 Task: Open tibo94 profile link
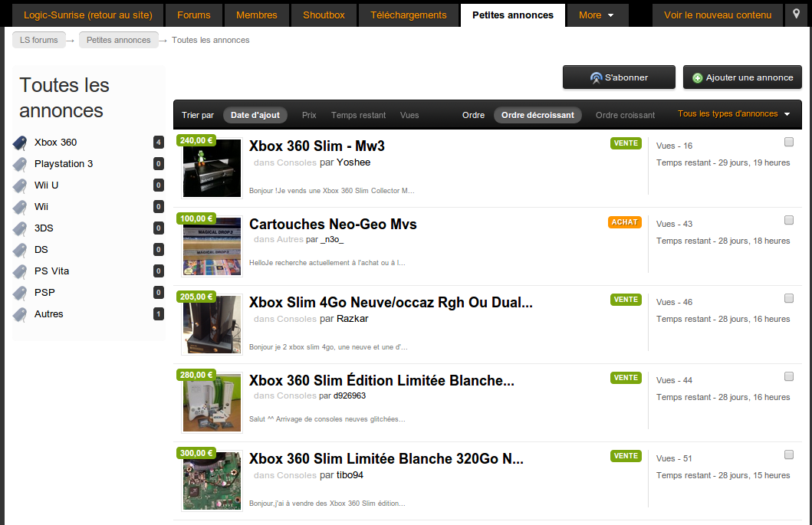coord(350,475)
